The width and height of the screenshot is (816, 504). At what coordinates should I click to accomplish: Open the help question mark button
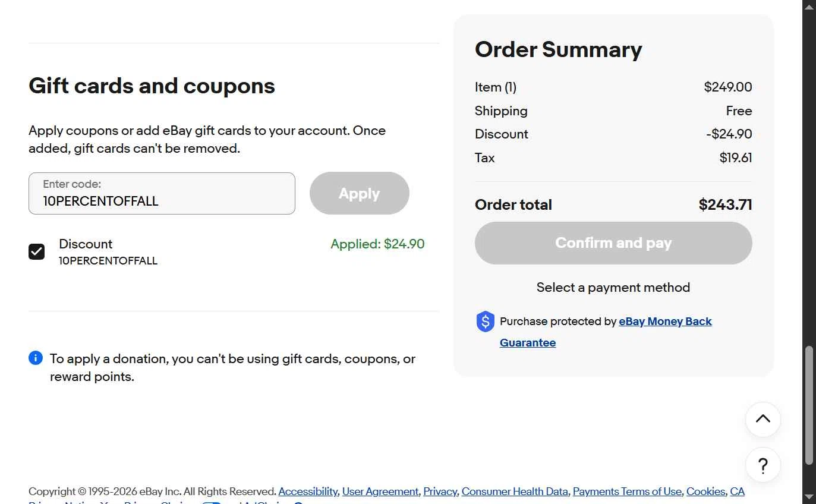point(763,465)
